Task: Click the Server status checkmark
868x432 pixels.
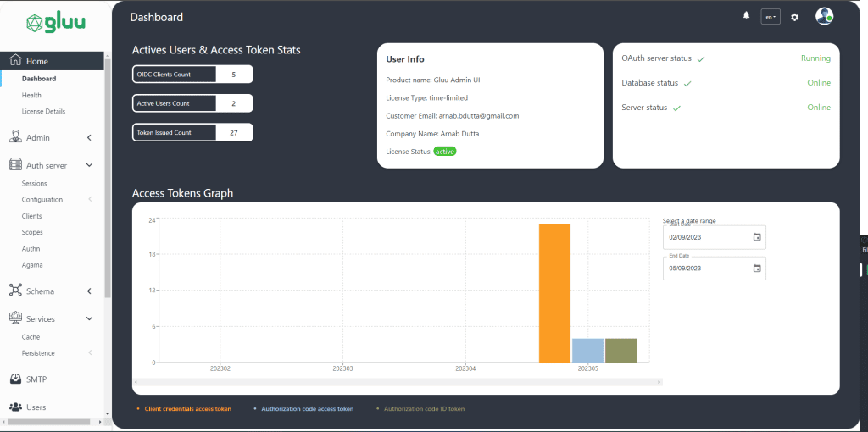Action: 676,108
